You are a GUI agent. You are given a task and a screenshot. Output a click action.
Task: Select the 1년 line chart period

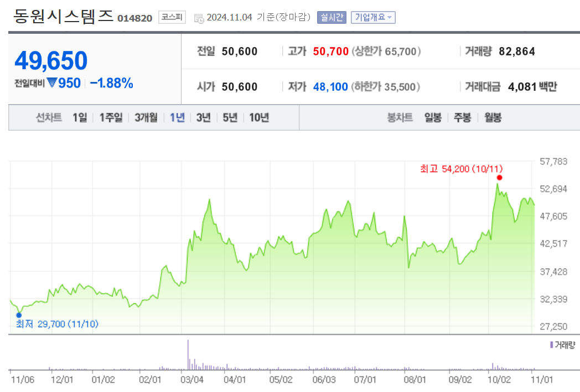click(x=177, y=118)
